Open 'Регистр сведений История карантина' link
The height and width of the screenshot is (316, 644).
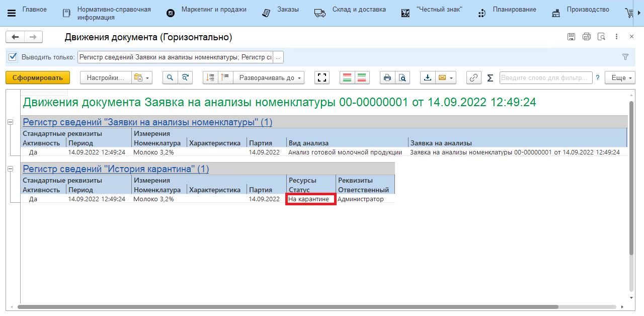click(116, 169)
